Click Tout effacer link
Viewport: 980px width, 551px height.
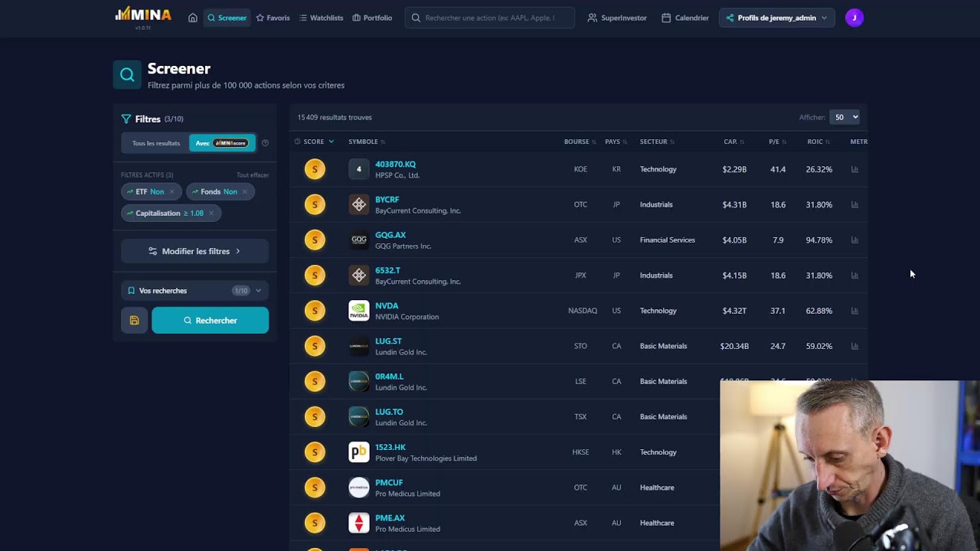tap(253, 175)
